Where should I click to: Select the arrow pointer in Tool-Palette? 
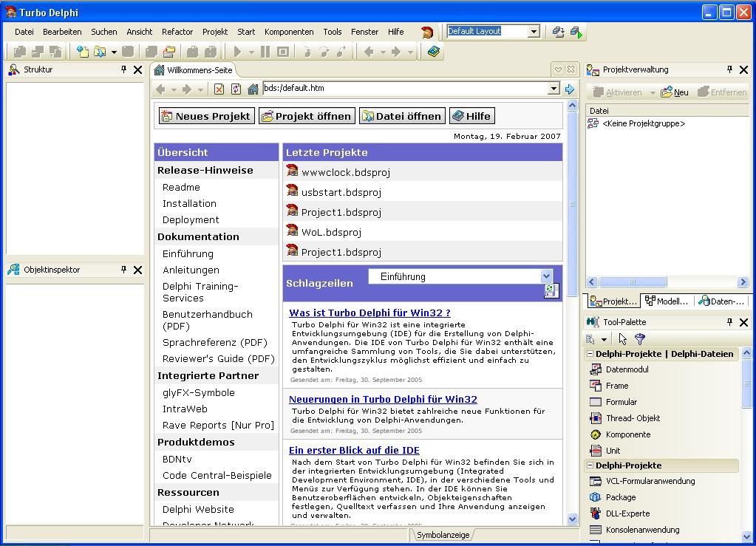pyautogui.click(x=623, y=339)
